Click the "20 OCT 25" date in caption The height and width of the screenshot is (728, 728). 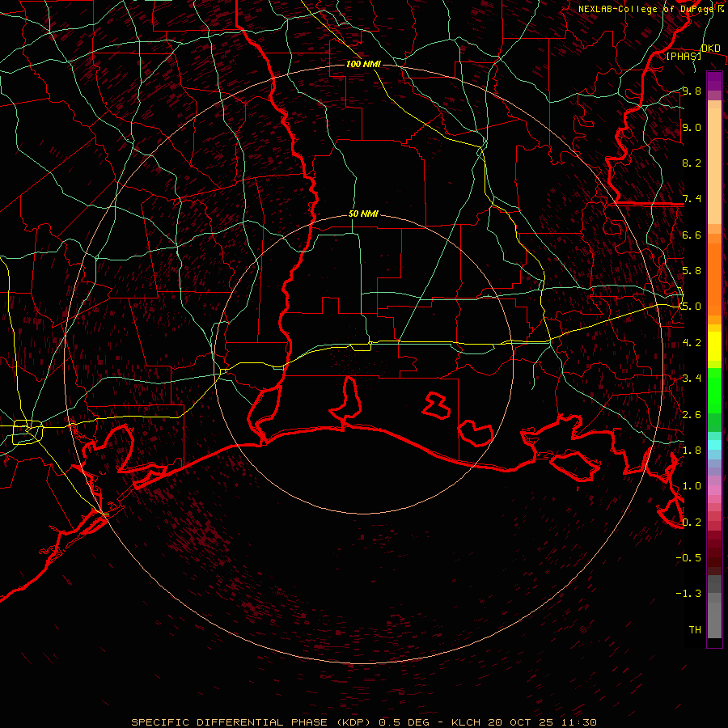pos(520,722)
